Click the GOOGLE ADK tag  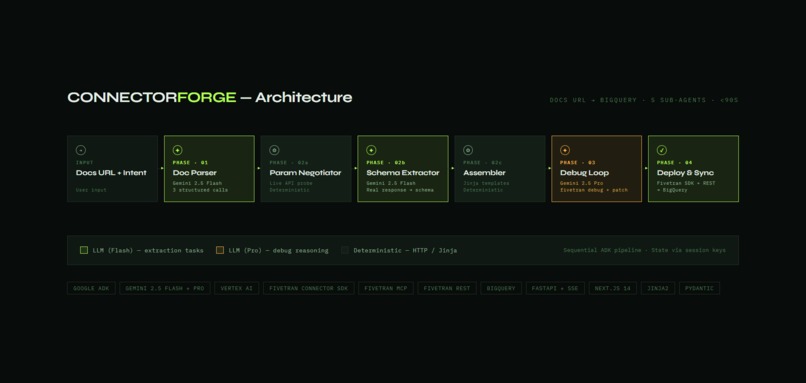91,288
